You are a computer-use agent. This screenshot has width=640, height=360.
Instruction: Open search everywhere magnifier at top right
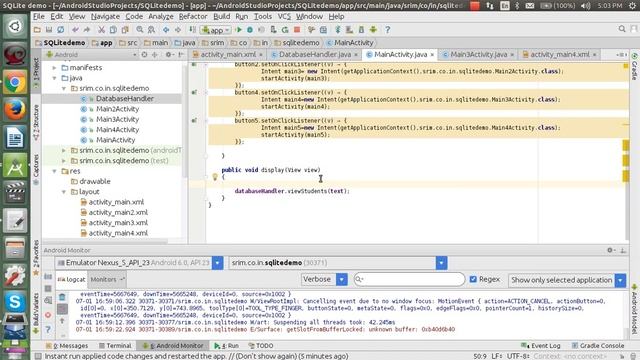coord(622,29)
